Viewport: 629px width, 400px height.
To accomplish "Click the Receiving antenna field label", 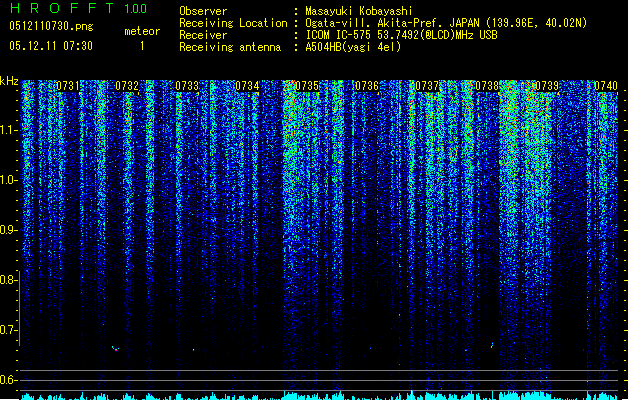I will [230, 47].
